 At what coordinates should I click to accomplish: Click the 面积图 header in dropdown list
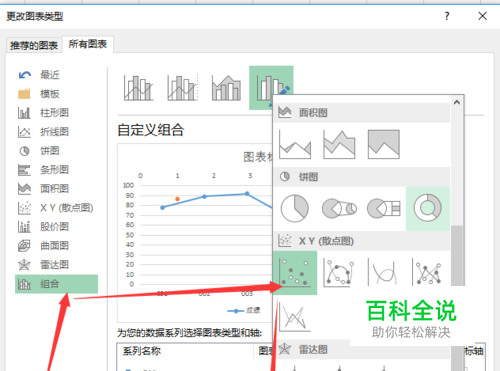[x=362, y=113]
